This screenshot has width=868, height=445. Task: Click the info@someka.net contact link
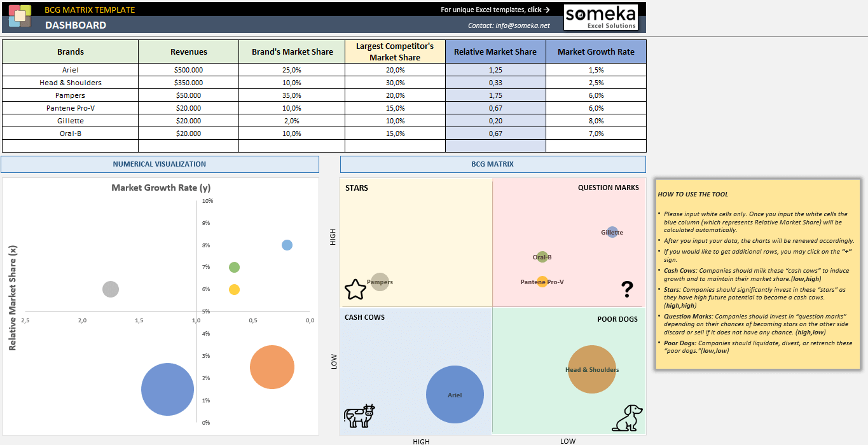coord(509,25)
